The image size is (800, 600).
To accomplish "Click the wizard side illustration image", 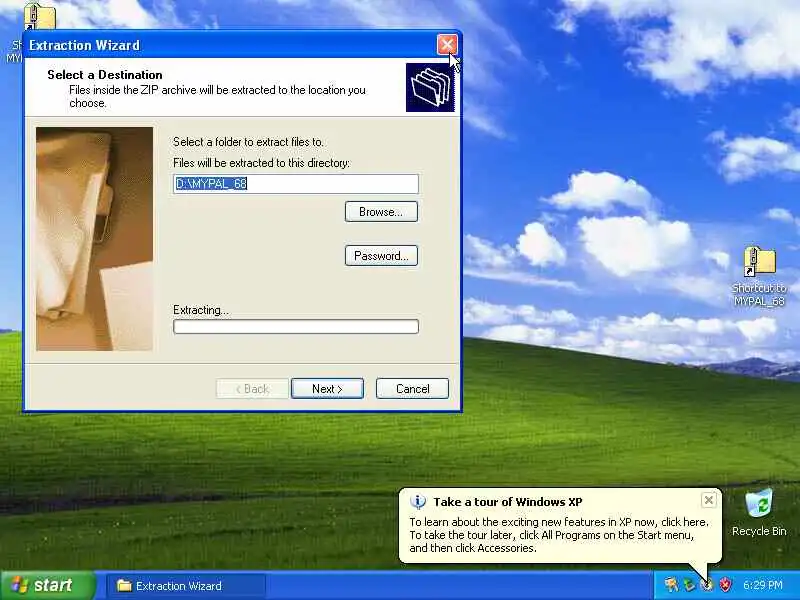I will tap(94, 239).
